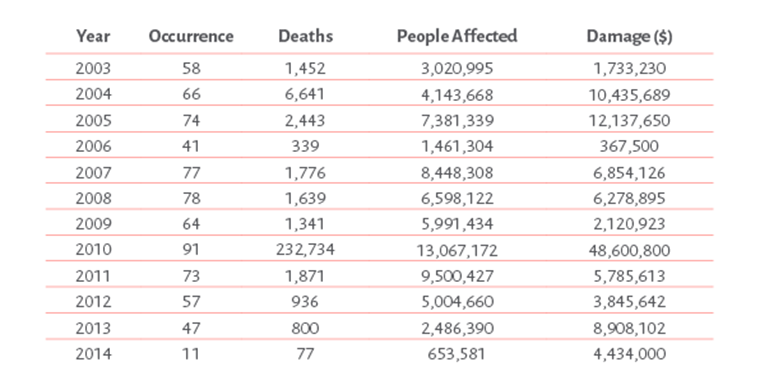Click the 2008 people affected value 6,598,122
This screenshot has height=390, width=760.
(457, 198)
